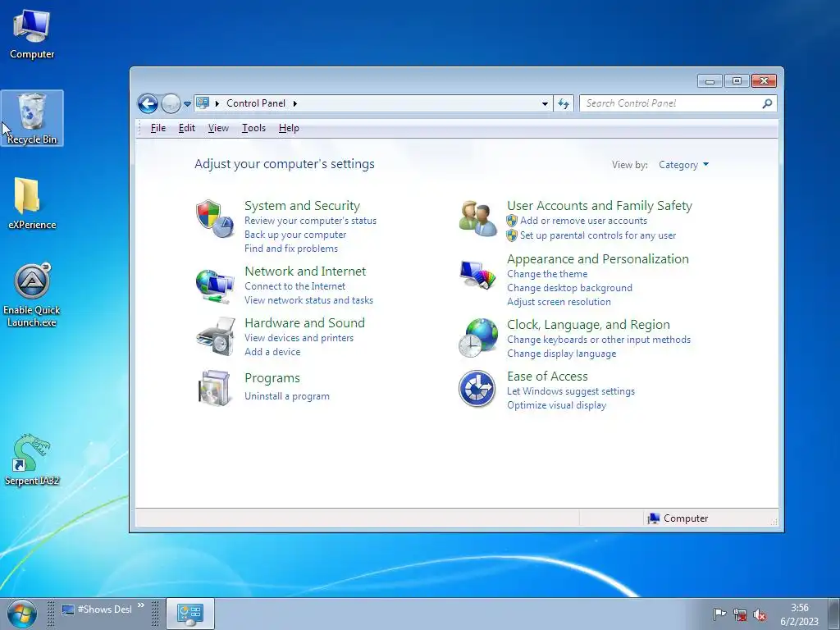Screen dimensions: 840x630
Task: Click the Control Panel taskbar button
Action: tap(190, 614)
